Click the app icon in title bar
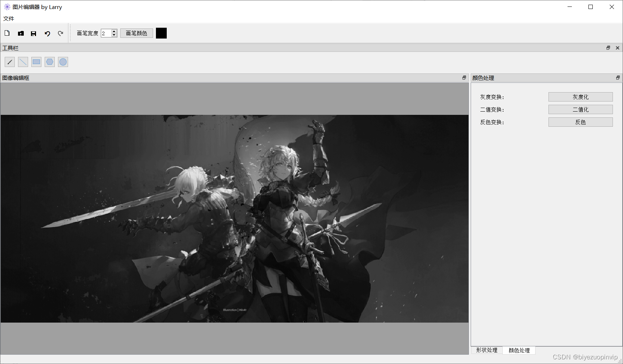 tap(7, 7)
